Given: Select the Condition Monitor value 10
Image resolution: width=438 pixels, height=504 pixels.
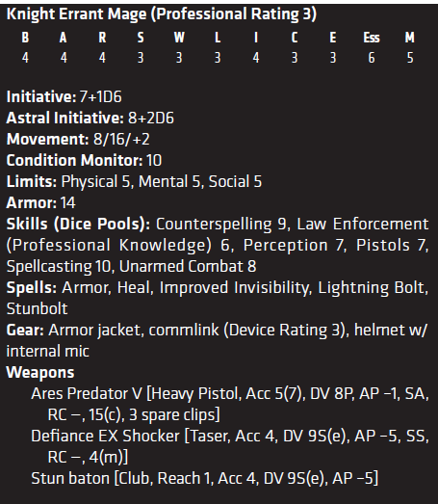Looking at the screenshot, I should tap(154, 160).
